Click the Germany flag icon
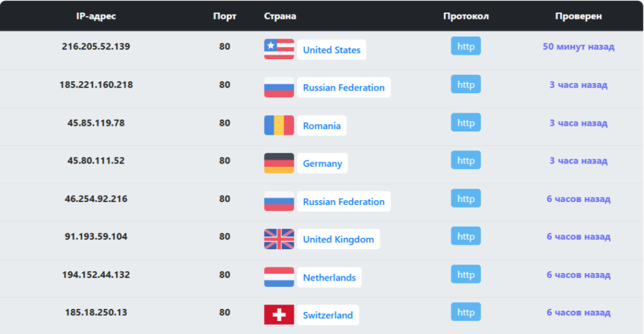The height and width of the screenshot is (334, 644). point(279,163)
